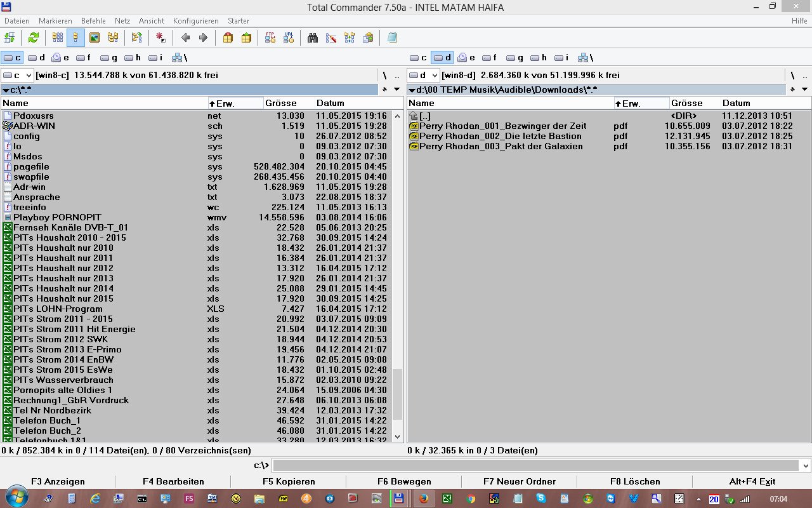This screenshot has height=508, width=812.
Task: Open the FTP connect toolbar icon
Action: [x=270, y=37]
